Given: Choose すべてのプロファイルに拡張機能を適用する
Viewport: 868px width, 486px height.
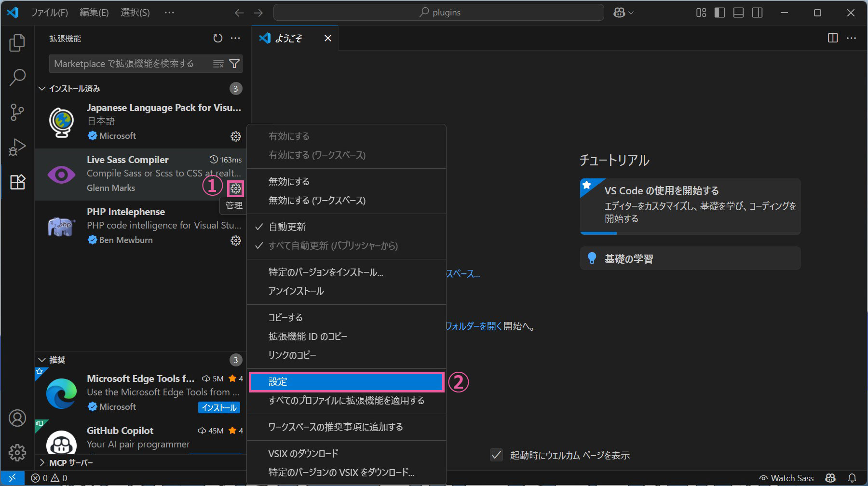Looking at the screenshot, I should (346, 401).
